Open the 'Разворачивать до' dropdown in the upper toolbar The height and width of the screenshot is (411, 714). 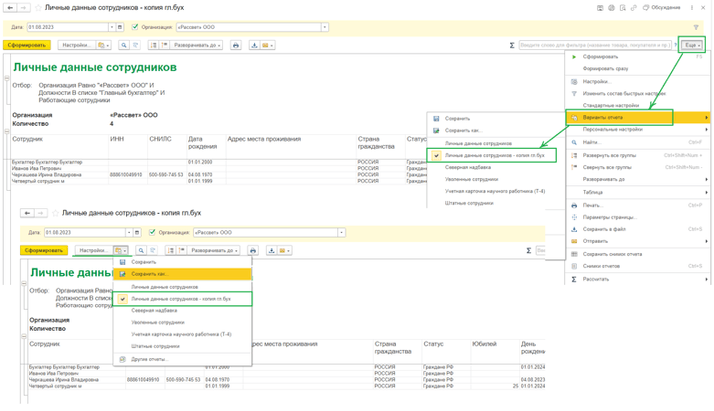(199, 45)
